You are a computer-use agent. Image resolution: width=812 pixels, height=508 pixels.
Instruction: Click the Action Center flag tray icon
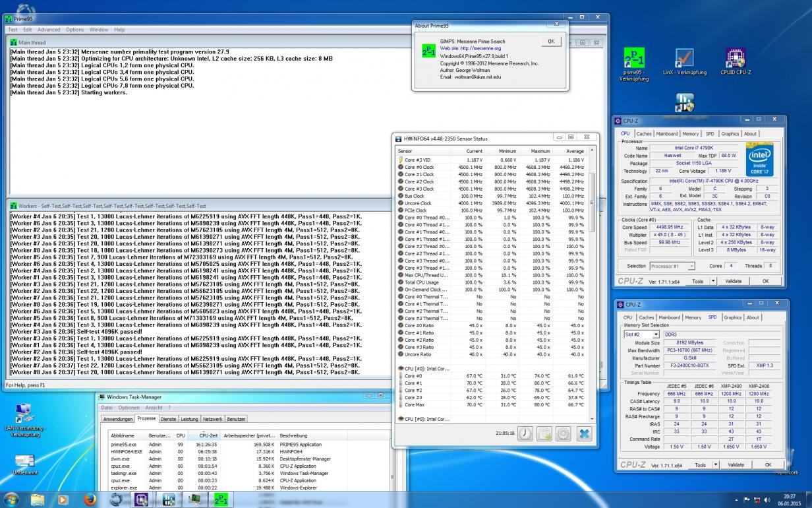747,500
